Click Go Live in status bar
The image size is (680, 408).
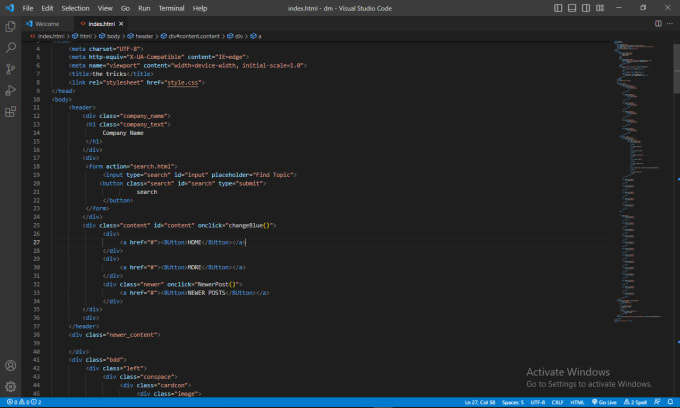coord(604,402)
